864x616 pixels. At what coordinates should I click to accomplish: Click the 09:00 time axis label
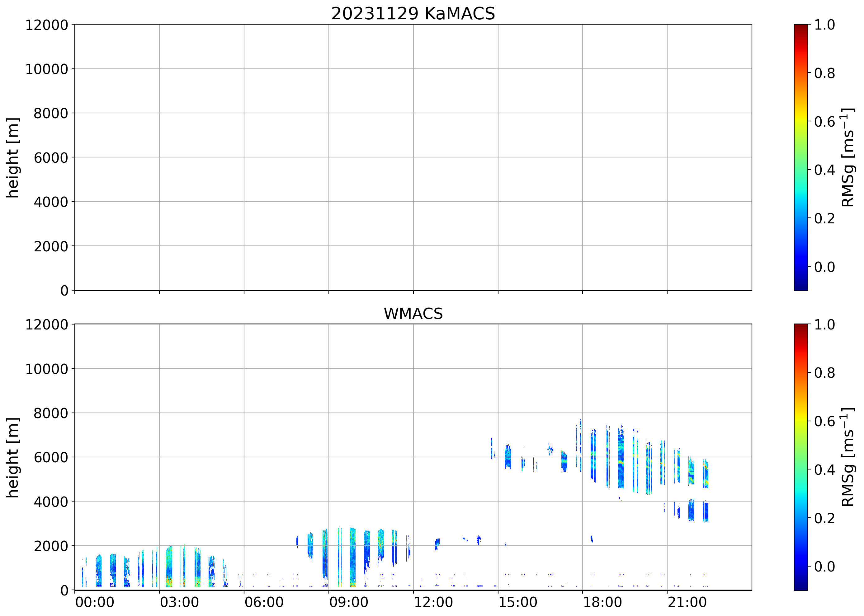(x=348, y=602)
